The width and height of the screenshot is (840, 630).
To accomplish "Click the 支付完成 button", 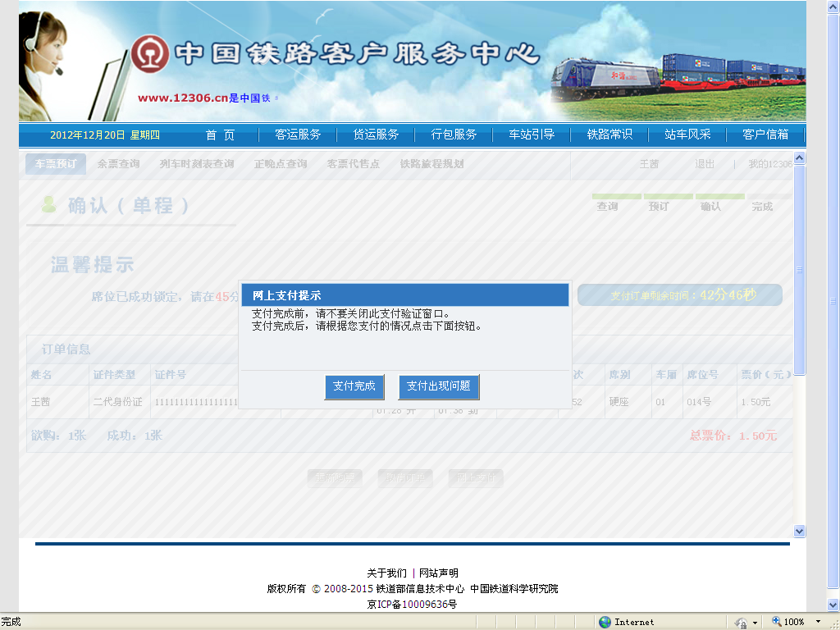I will coord(354,386).
